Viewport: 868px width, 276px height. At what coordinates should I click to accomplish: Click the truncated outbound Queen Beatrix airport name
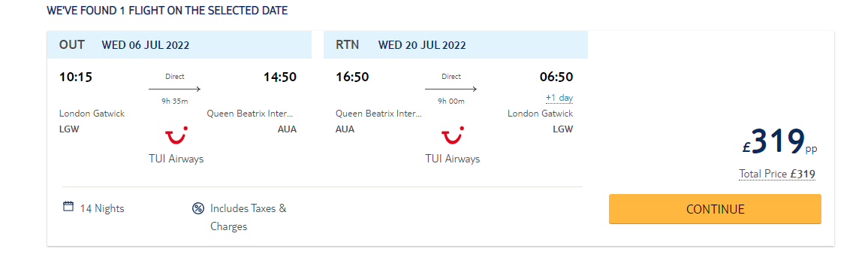252,114
